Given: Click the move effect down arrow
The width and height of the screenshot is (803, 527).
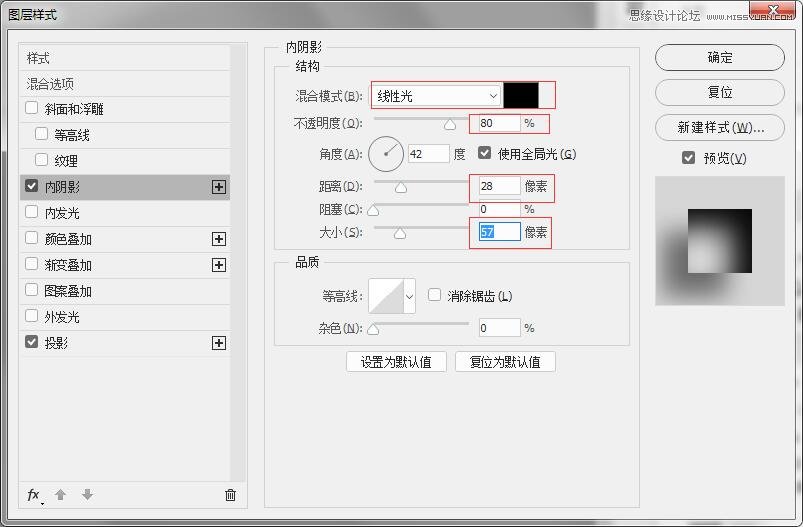Looking at the screenshot, I should [x=88, y=495].
